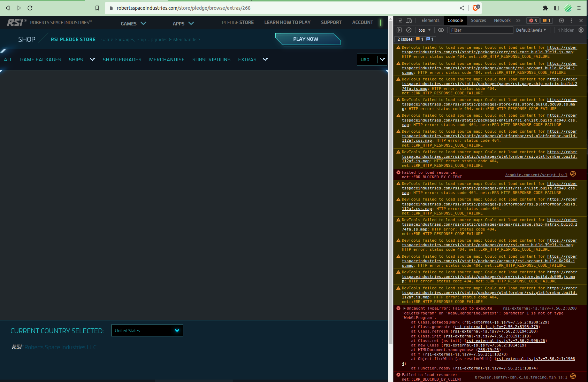Screen dimensions: 588x382
Task: Click the Brave Shields icon in address bar
Action: (x=475, y=8)
